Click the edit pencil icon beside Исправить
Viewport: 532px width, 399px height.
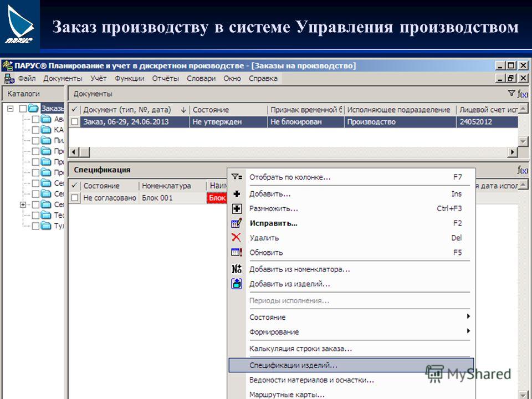[x=237, y=223]
